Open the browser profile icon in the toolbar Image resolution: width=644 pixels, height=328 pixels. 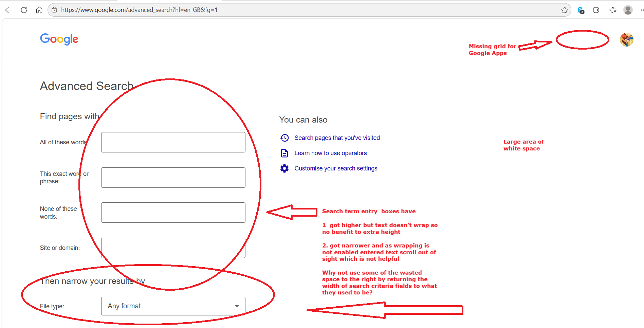[628, 10]
